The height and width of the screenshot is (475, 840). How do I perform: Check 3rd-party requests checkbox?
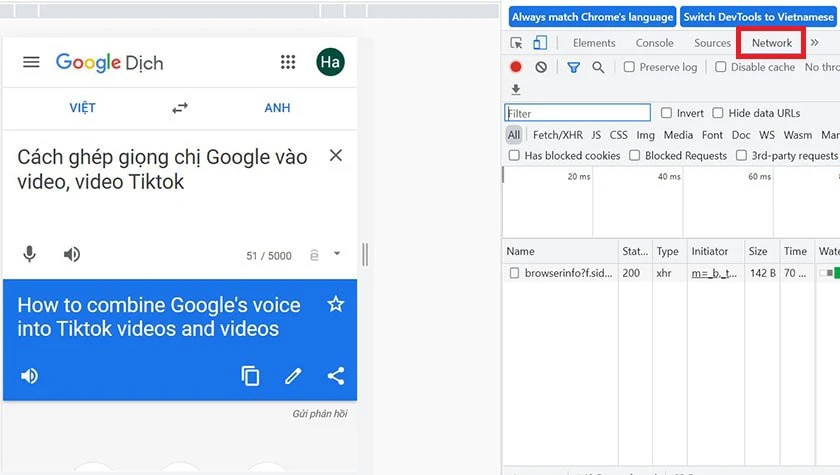pyautogui.click(x=741, y=155)
